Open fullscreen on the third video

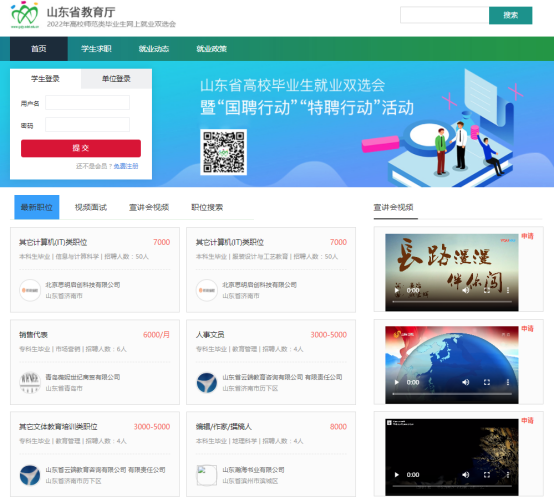(x=487, y=475)
